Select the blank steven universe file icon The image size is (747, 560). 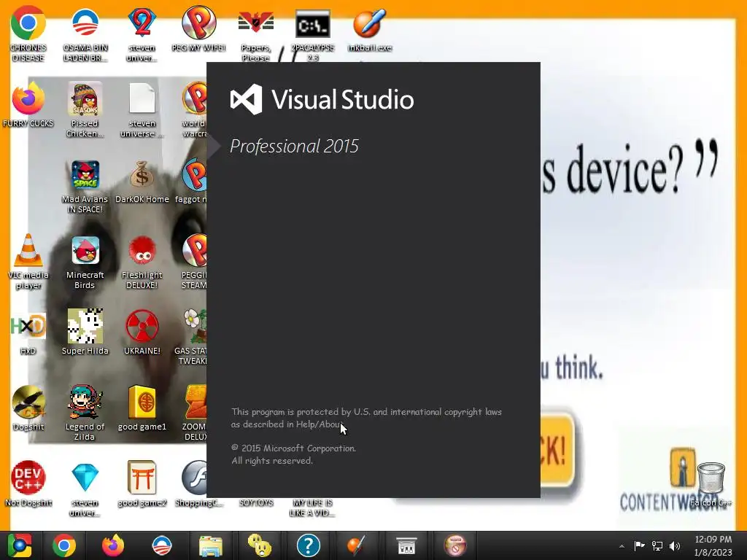(142, 109)
